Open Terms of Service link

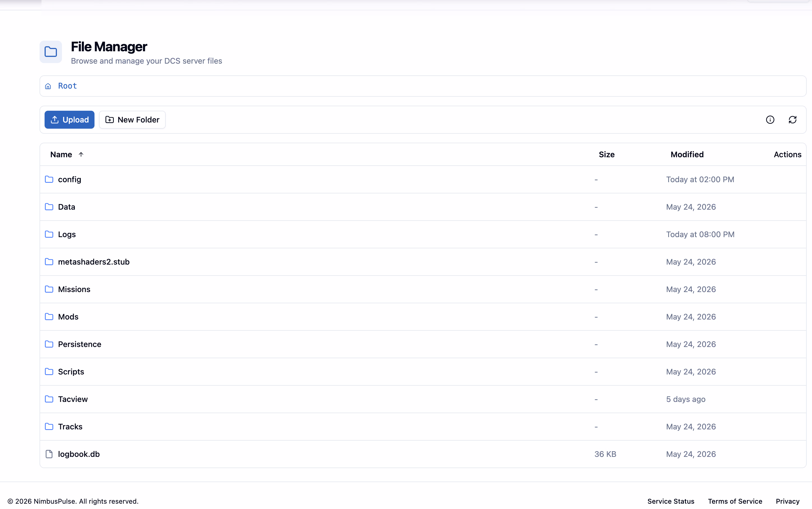735,501
